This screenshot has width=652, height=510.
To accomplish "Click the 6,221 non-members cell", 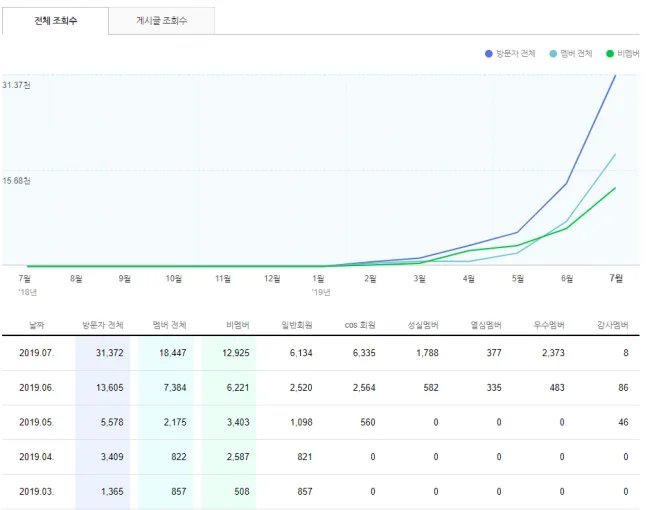I will (x=238, y=388).
